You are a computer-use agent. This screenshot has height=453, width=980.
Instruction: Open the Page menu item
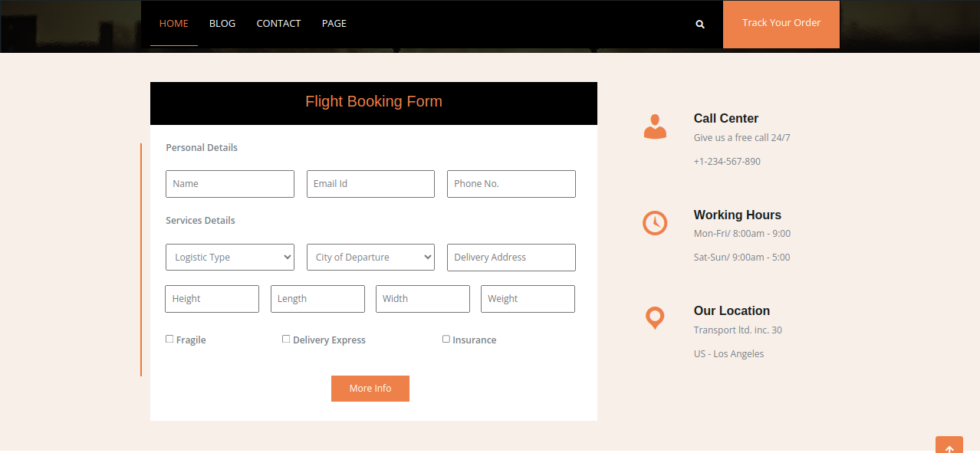tap(334, 24)
